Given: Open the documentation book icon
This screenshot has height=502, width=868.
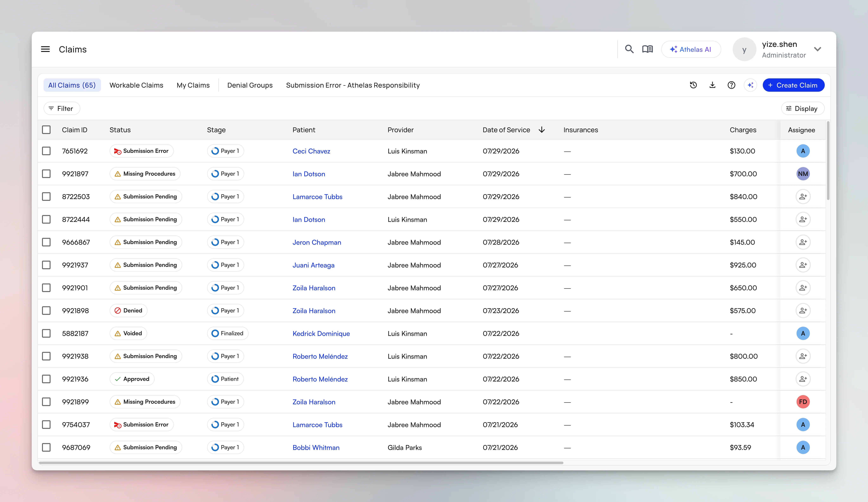Looking at the screenshot, I should click(648, 49).
